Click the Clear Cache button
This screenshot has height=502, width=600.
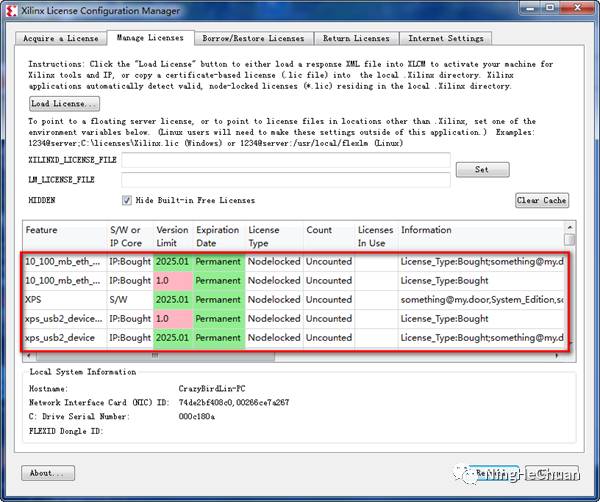click(541, 200)
